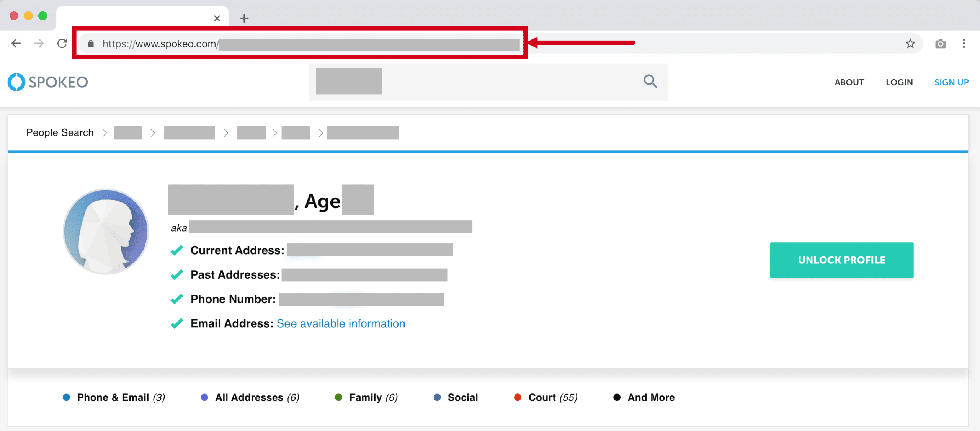Screen dimensions: 980x431
Task: Click the profile avatar silhouette image
Action: (x=106, y=231)
